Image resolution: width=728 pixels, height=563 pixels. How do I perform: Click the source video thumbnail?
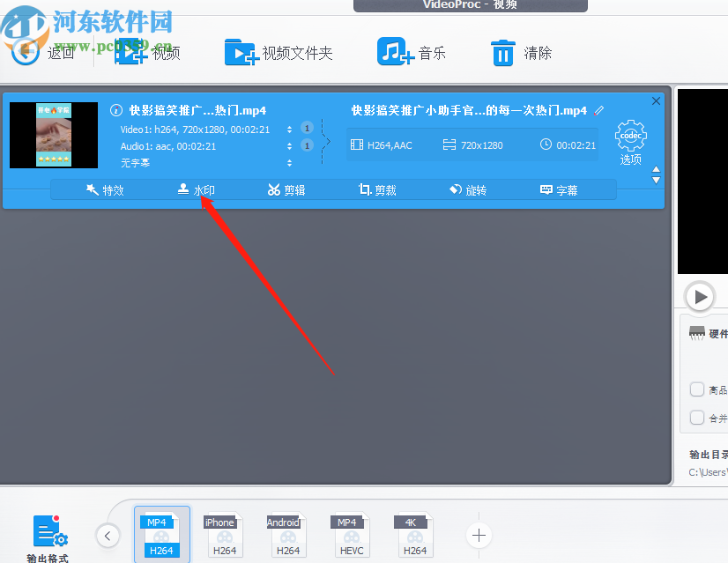54,135
